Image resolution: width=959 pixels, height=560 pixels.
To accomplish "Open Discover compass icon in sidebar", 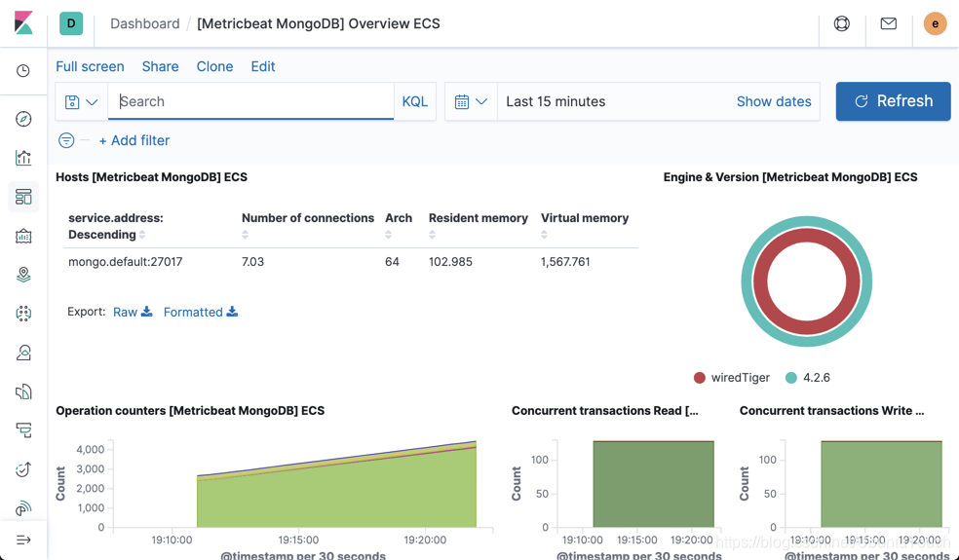I will tap(23, 119).
